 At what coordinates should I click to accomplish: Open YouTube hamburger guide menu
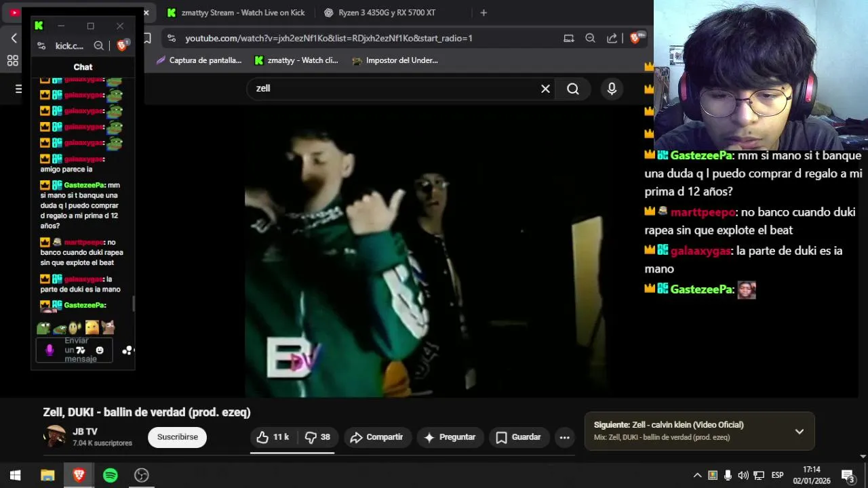tap(18, 89)
